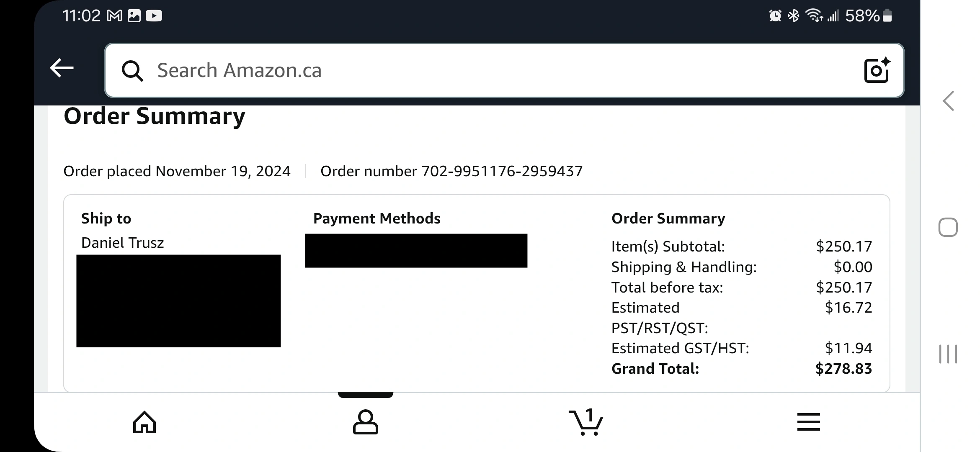The image size is (980, 452).
Task: Tap the Daniel Trusz recipient name
Action: click(x=122, y=243)
